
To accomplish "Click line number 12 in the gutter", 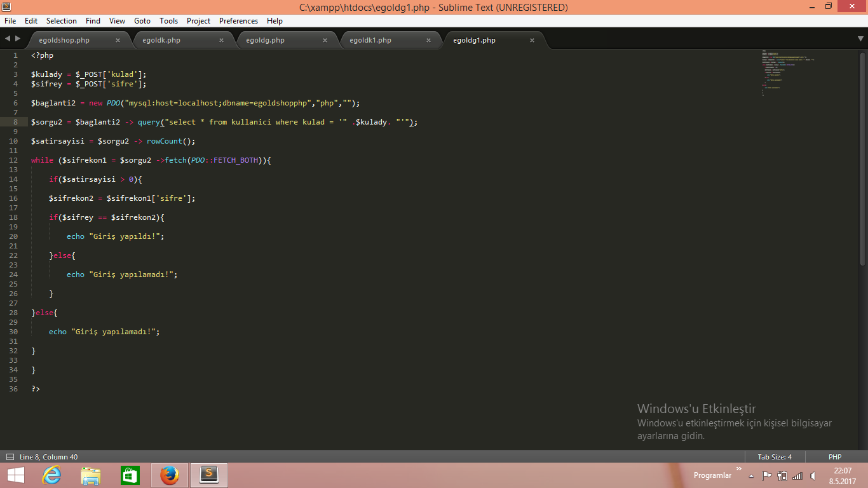I will tap(14, 160).
